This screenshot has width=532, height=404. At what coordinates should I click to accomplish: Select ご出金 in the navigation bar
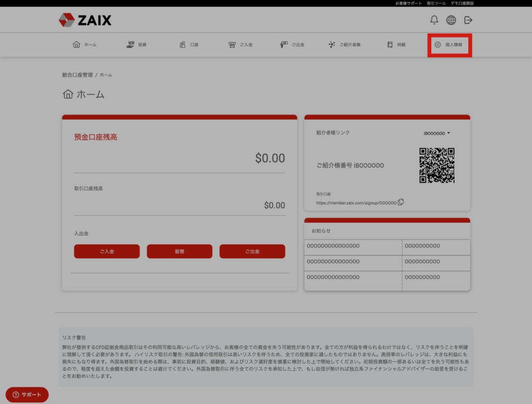point(292,45)
